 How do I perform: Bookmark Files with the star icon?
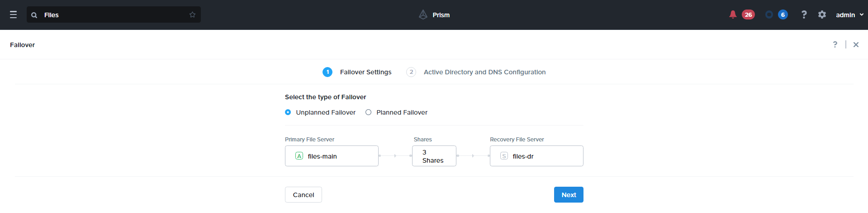192,15
